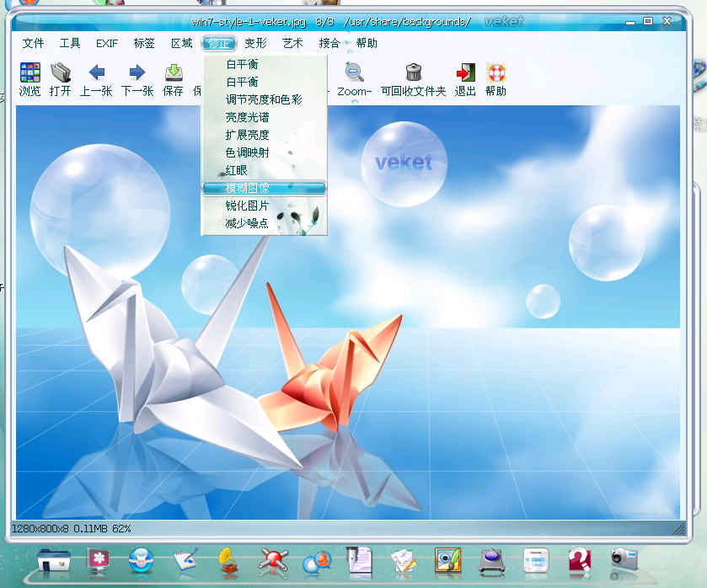
Task: Open the control panel dock icon
Action: click(x=536, y=560)
